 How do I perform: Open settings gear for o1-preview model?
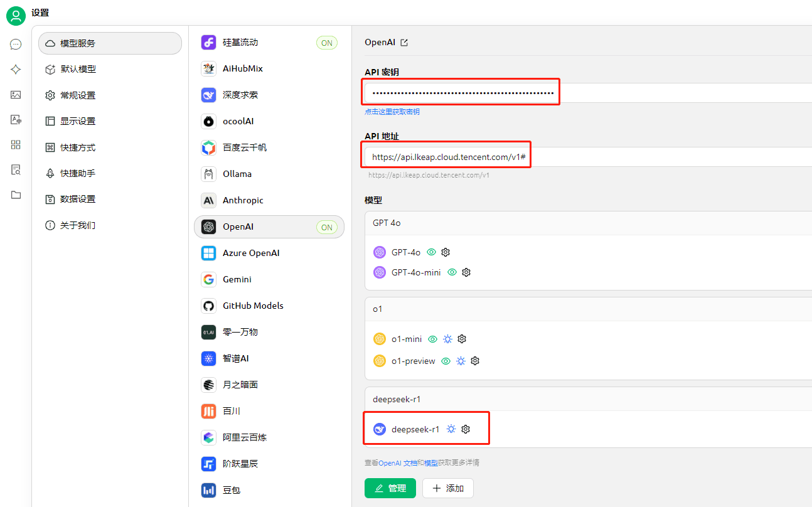(475, 361)
